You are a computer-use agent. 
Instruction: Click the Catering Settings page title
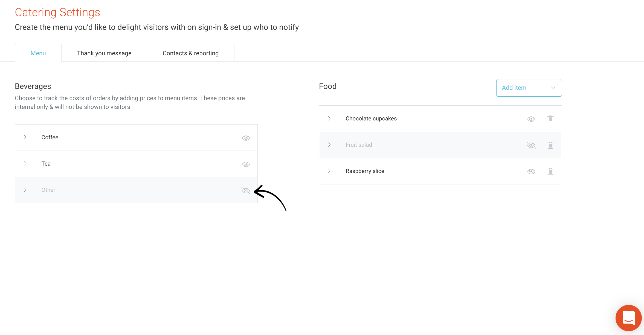[x=57, y=12]
